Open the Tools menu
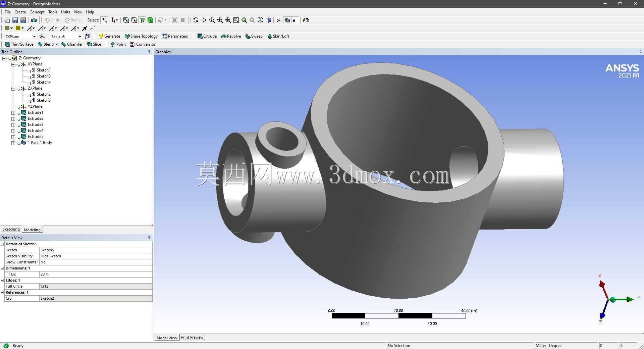Screen dimensions: 644x349 (x=53, y=12)
